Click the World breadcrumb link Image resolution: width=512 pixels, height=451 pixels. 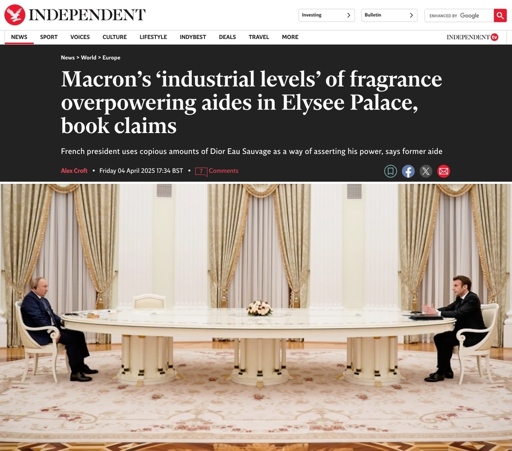pos(88,58)
